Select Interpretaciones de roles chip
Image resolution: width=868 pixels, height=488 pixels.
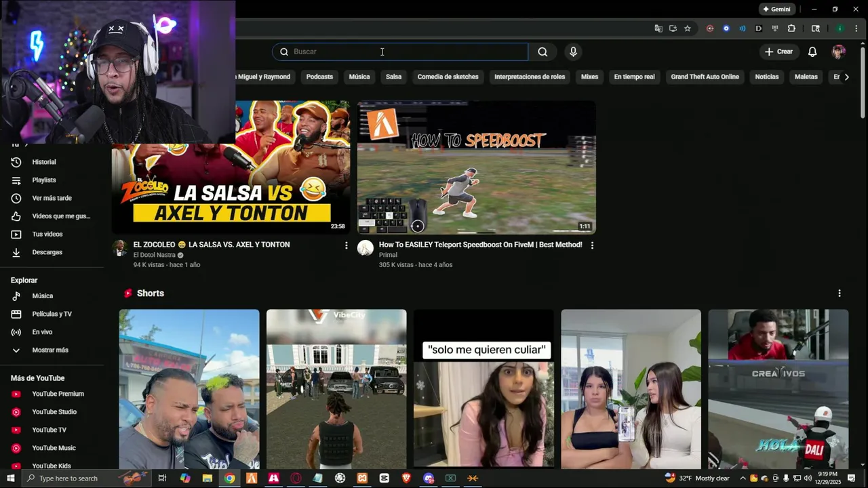click(530, 77)
